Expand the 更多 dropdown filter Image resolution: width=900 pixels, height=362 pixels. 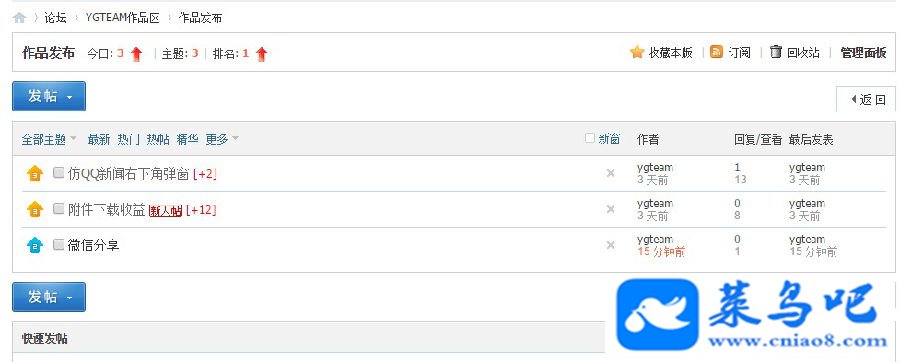(x=222, y=139)
